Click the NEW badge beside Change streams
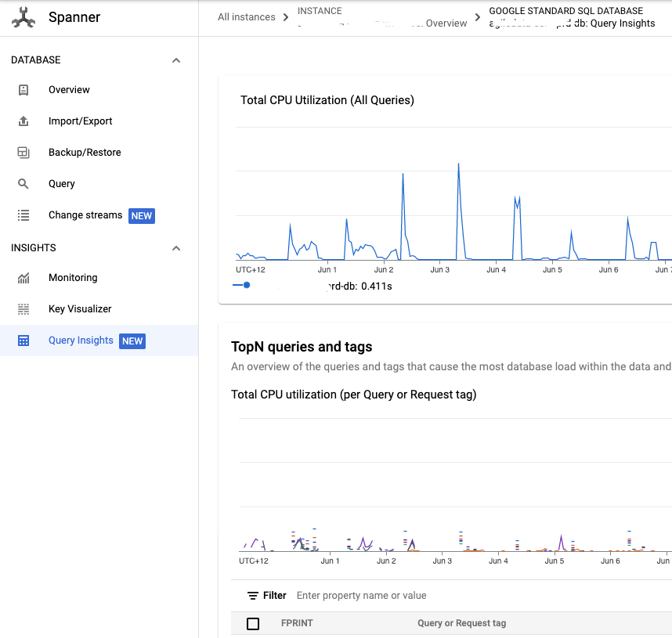672x638 pixels. click(142, 216)
